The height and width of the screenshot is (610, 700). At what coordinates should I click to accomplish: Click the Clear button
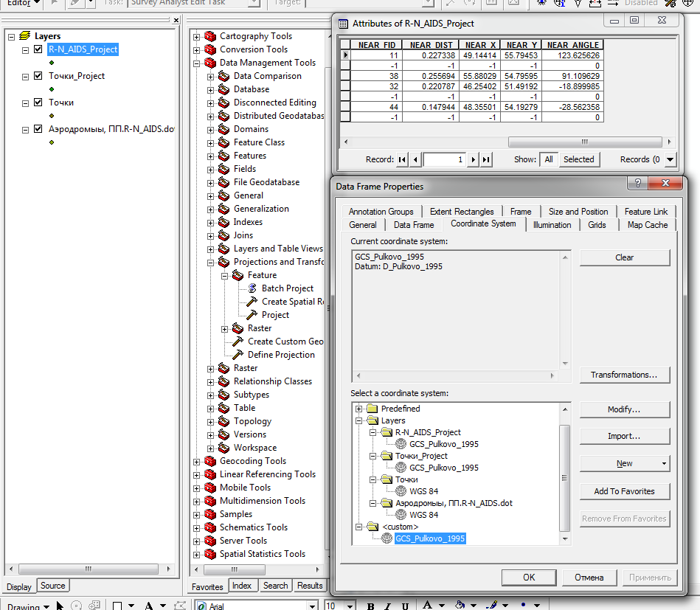coord(625,257)
